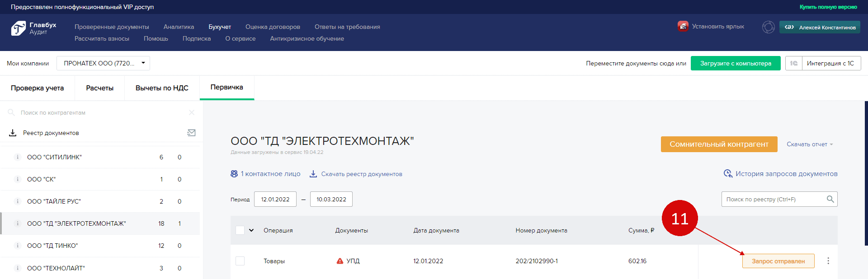Open the Алексей Константинов user menu
Screen dimensions: 868x279
[820, 27]
